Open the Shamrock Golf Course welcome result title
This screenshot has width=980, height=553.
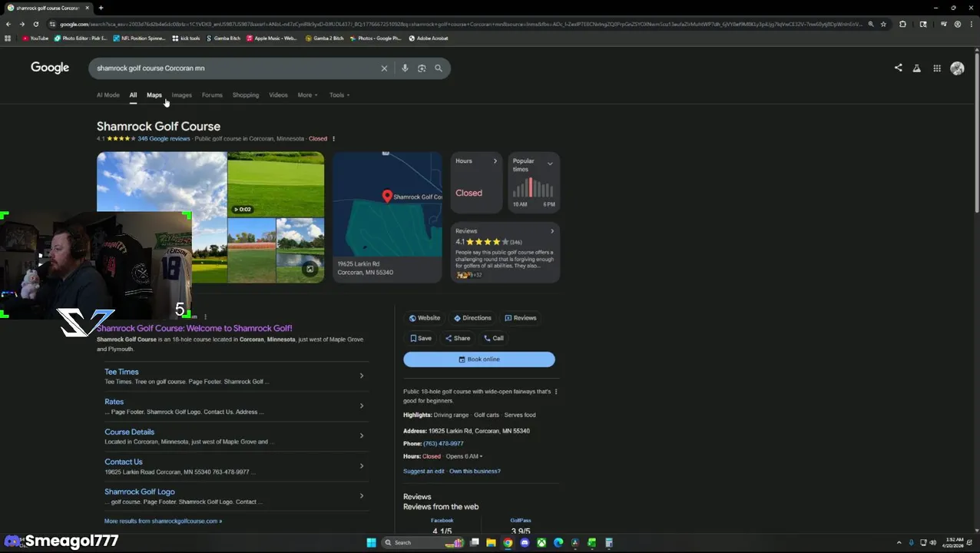point(194,328)
